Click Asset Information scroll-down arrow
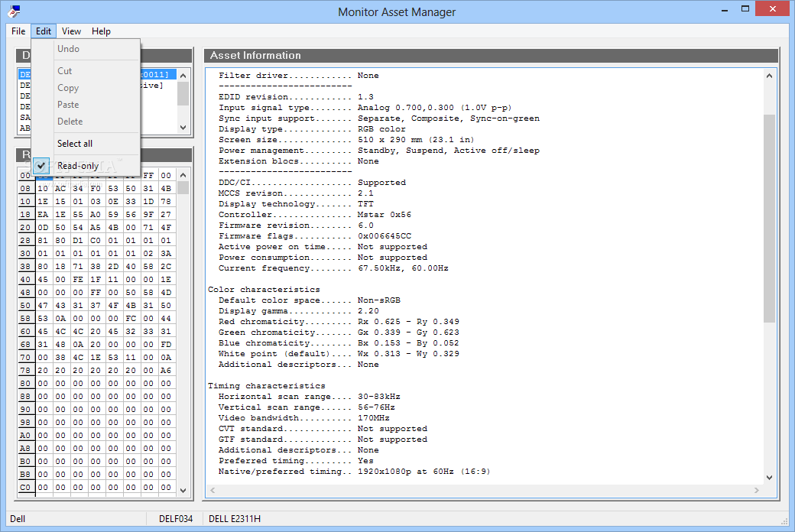The height and width of the screenshot is (532, 795). (x=769, y=477)
